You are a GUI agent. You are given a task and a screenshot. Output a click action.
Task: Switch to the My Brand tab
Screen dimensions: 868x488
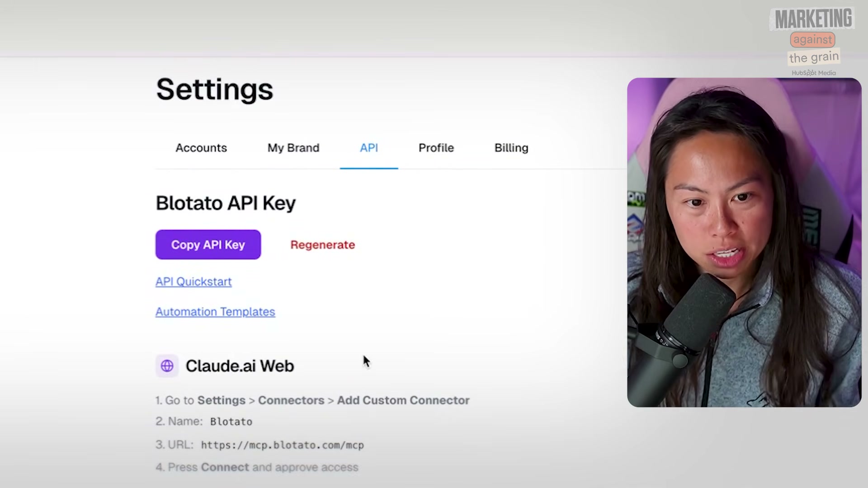[x=293, y=148]
